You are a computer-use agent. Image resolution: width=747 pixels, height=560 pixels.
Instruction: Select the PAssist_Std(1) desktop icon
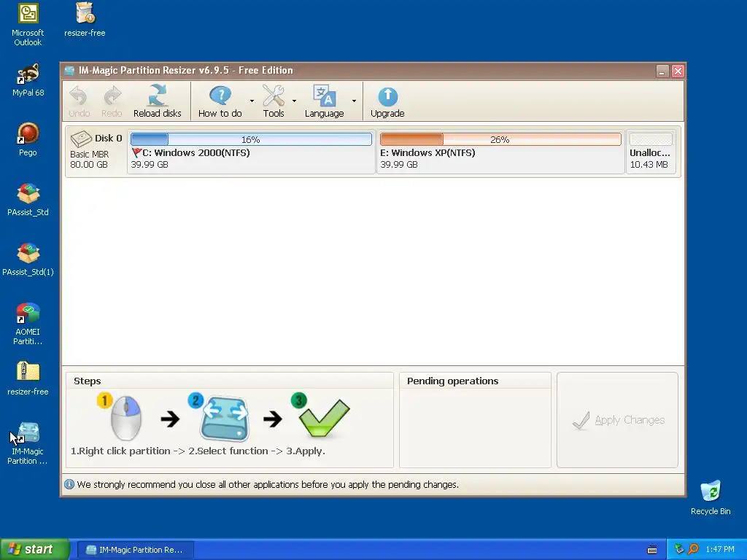28,260
